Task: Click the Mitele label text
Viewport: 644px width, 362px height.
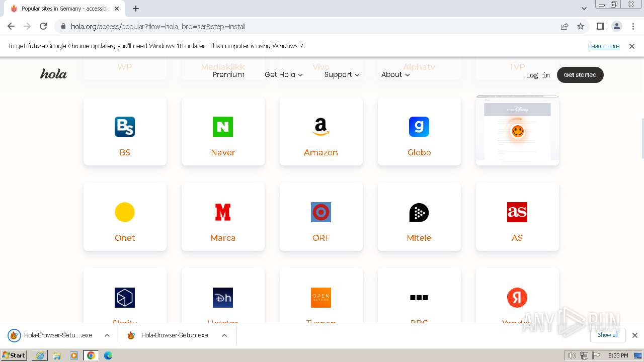Action: [419, 238]
